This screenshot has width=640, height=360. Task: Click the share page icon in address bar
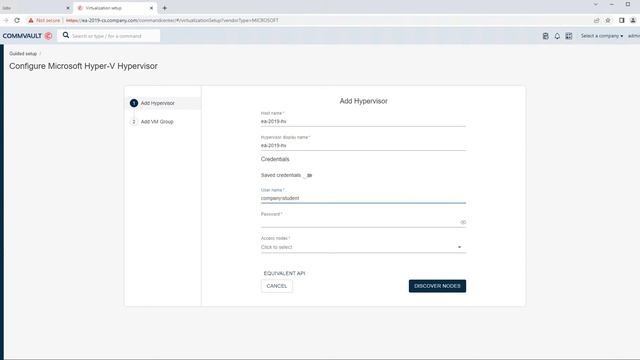click(x=596, y=20)
